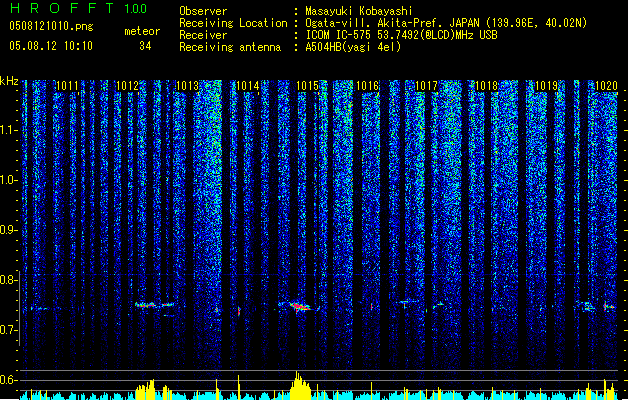Click the 0.8 kHz axis tick label
The width and height of the screenshot is (629, 400).
click(9, 280)
